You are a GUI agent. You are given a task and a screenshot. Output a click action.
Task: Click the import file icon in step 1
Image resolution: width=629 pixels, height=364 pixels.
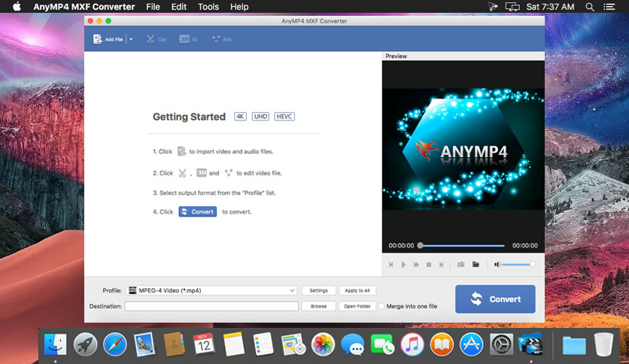181,151
